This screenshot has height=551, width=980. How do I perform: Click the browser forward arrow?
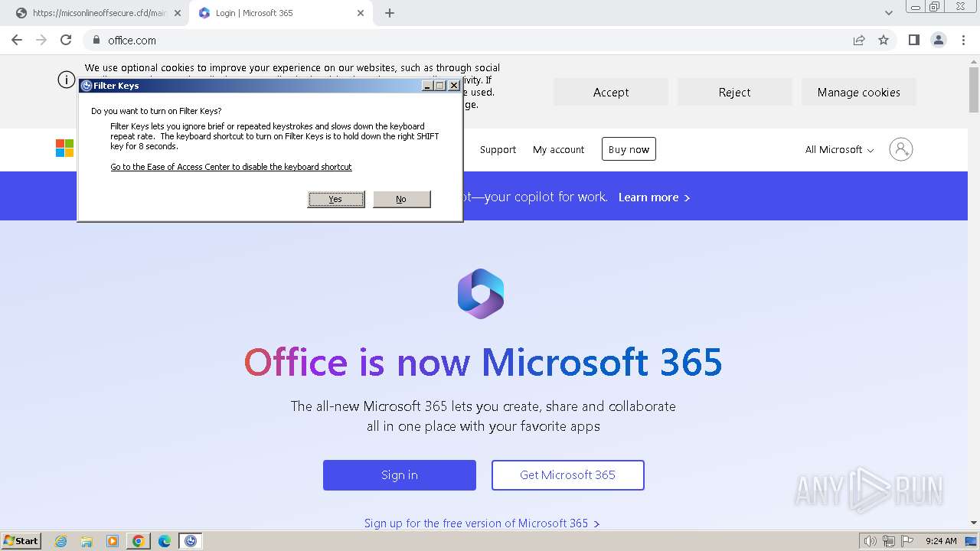click(x=41, y=40)
